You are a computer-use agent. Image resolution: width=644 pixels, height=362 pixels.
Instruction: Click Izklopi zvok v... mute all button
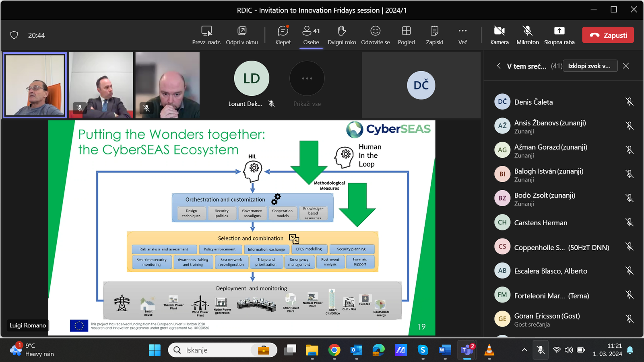(x=590, y=66)
